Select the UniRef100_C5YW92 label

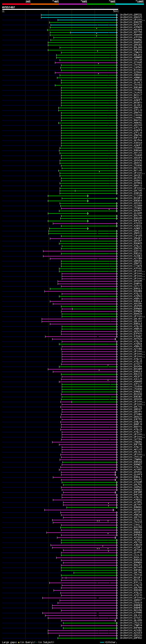pos(131,208)
